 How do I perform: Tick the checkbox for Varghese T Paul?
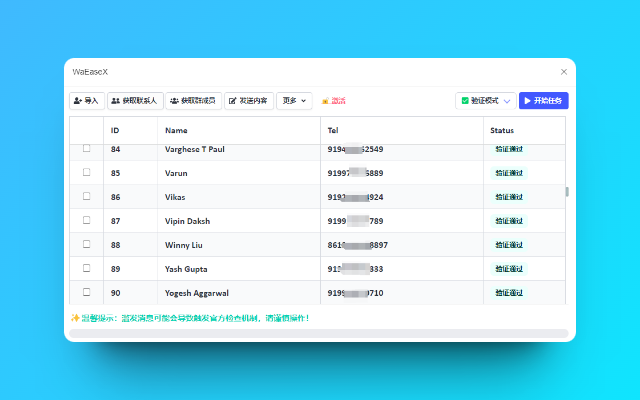click(87, 148)
